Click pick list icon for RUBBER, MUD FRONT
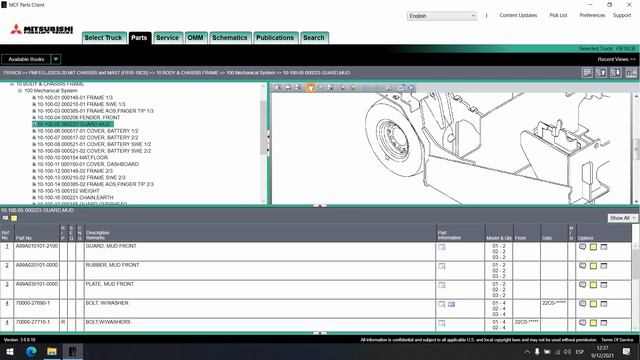Screen dimensions: 640x360 (x=604, y=266)
